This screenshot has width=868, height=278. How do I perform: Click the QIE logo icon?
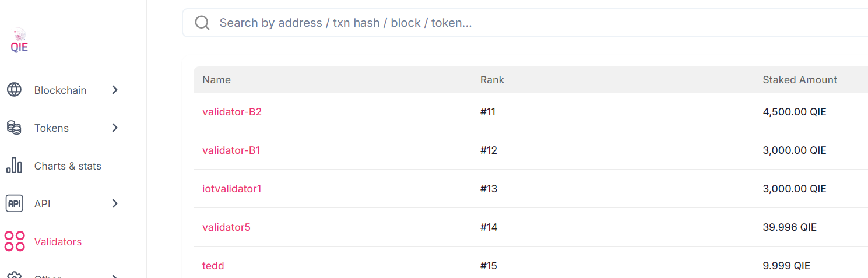click(x=19, y=40)
